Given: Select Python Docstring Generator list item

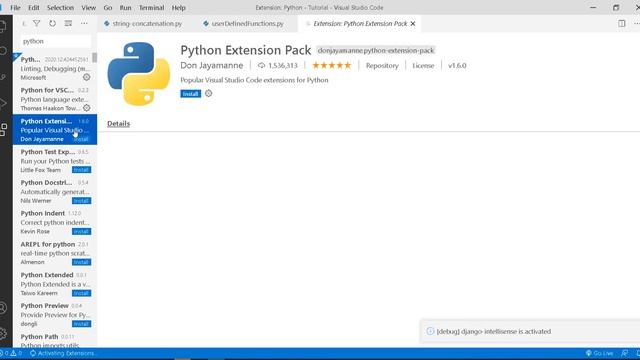Looking at the screenshot, I should (x=55, y=191).
